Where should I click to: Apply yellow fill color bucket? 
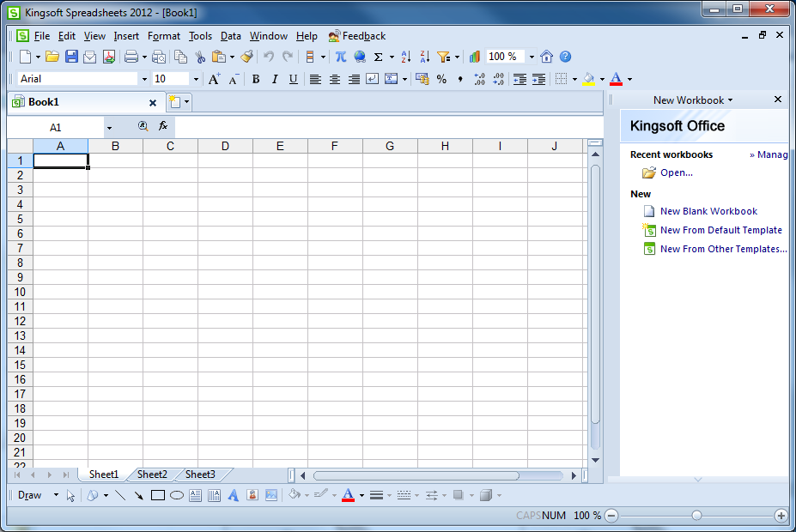(x=589, y=79)
